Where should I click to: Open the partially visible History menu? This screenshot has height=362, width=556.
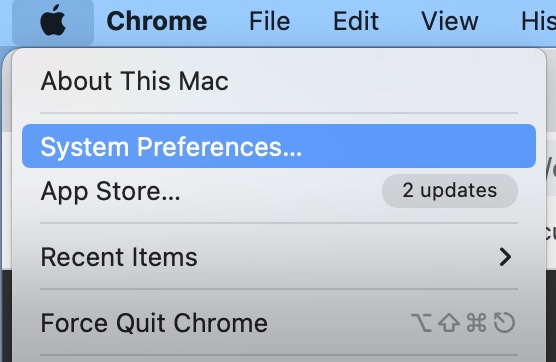[538, 21]
